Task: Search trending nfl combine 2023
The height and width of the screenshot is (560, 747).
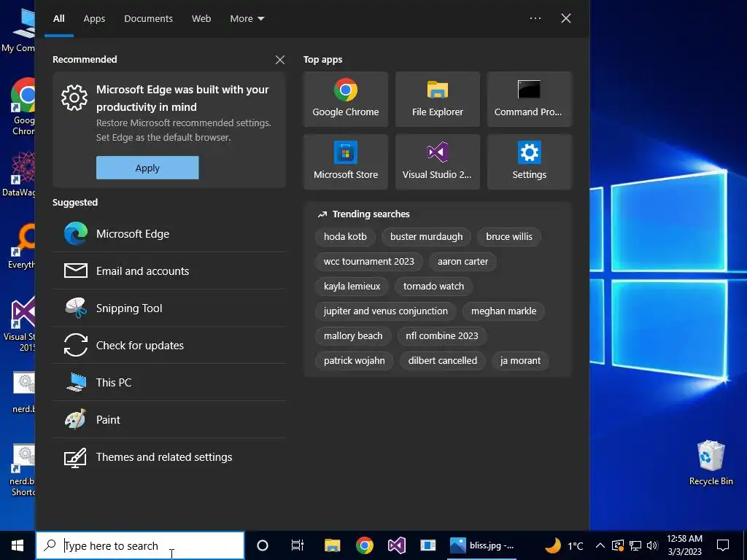Action: (x=441, y=335)
